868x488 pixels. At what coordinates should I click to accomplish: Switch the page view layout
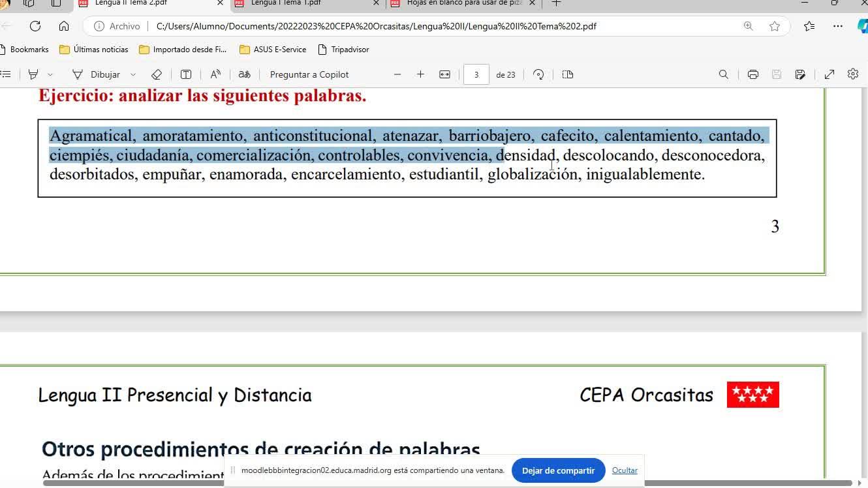[568, 74]
